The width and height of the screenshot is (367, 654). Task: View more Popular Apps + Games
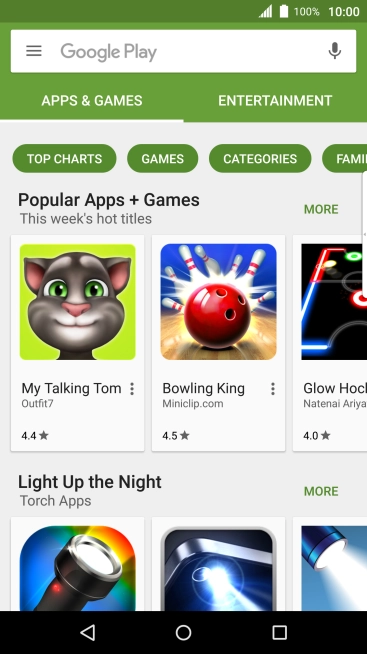[321, 209]
